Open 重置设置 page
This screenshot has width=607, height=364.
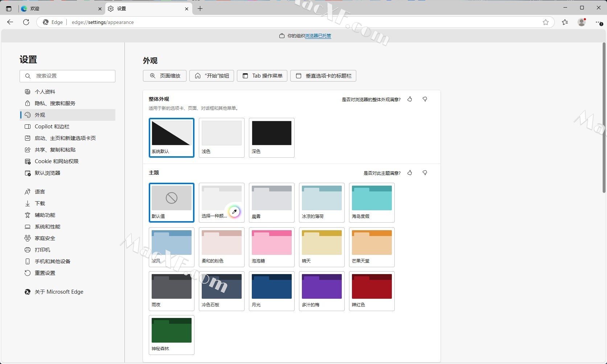[67, 273]
